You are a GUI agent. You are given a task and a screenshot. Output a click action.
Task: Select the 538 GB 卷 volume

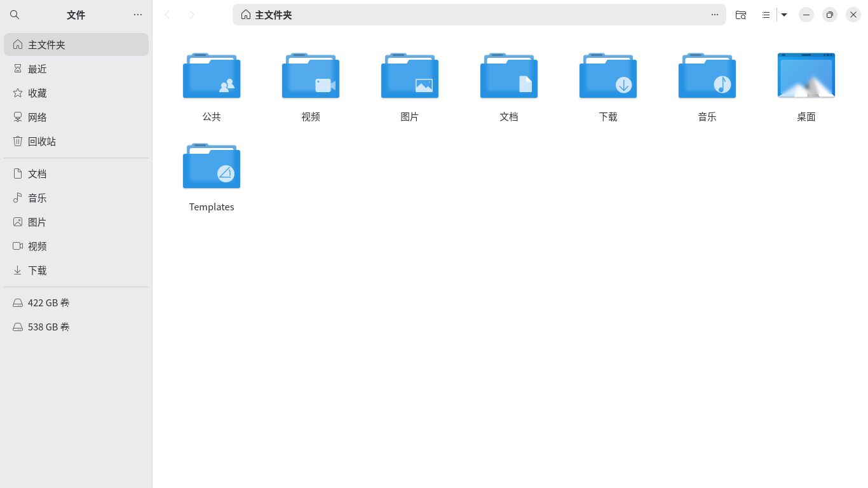[49, 327]
